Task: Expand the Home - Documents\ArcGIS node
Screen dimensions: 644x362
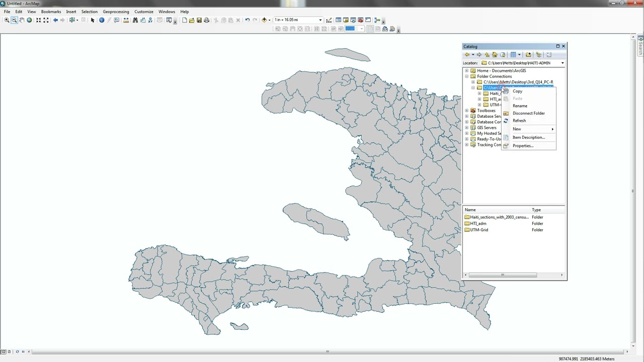Action: click(466, 71)
